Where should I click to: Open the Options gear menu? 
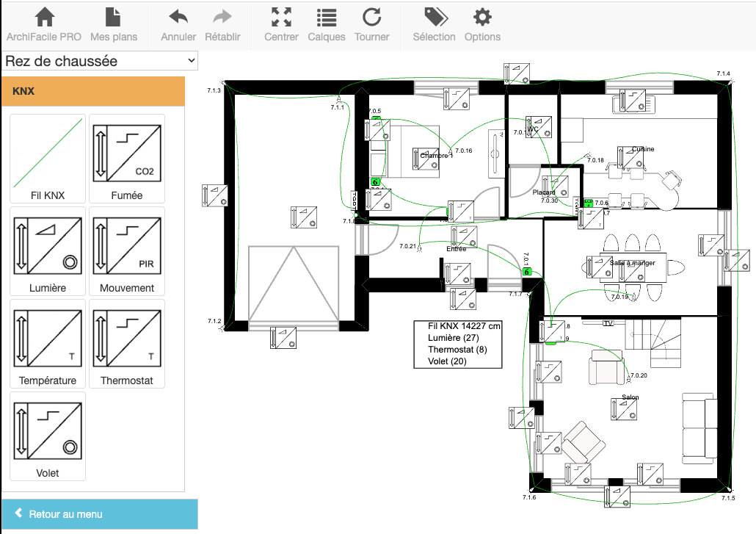tap(482, 25)
